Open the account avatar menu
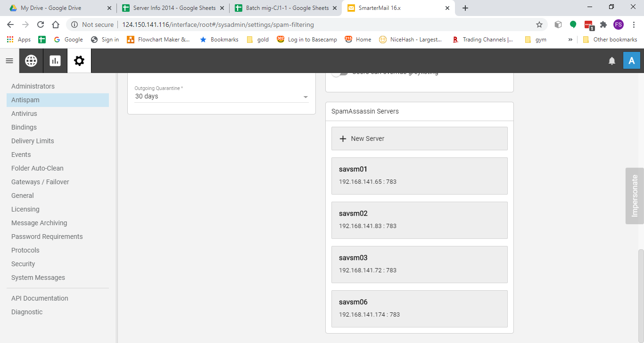Screen dimensions: 644x343 (631, 61)
